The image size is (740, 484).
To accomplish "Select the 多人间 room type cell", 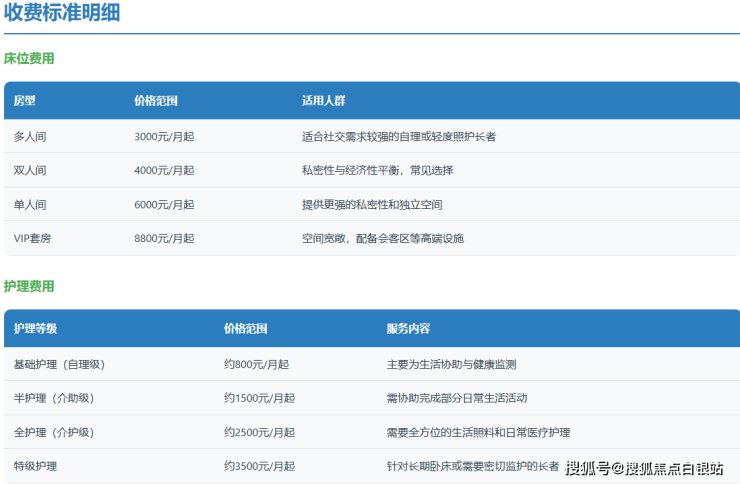I will point(30,136).
